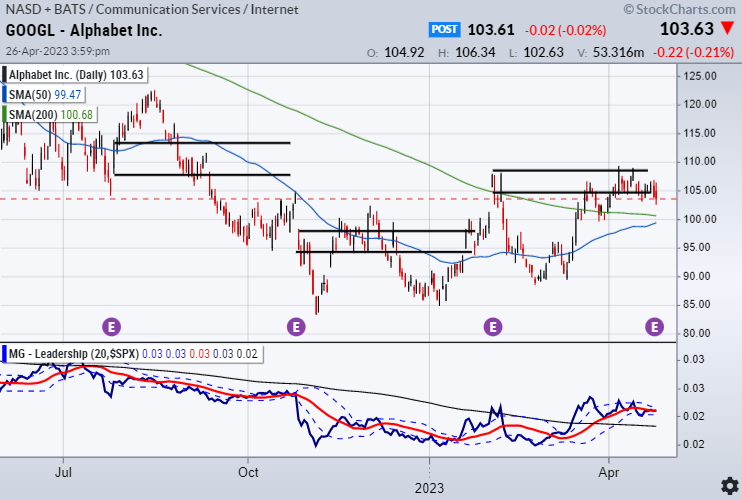The width and height of the screenshot is (742, 500).
Task: Click the Oct label on the time axis
Action: pyautogui.click(x=249, y=468)
